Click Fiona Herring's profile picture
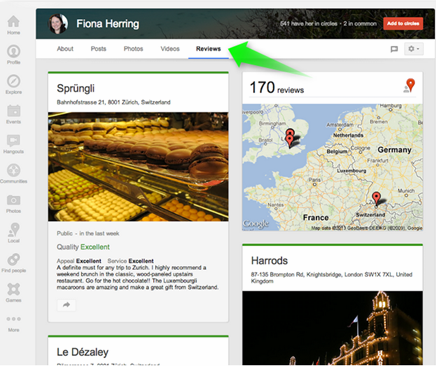Image resolution: width=436 pixels, height=366 pixels. [58, 24]
